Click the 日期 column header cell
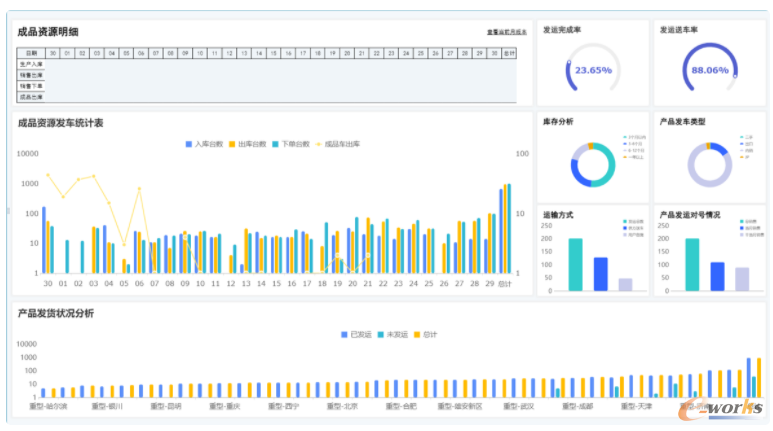 (31, 53)
